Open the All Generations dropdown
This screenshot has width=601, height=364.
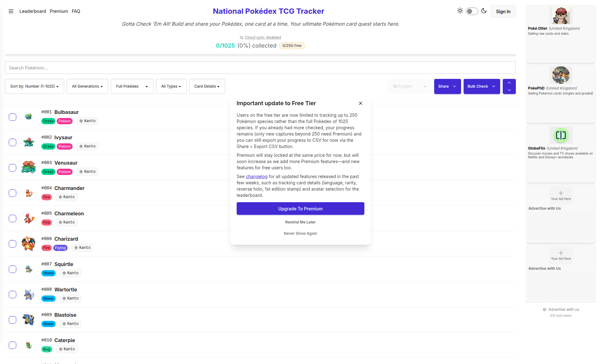tap(87, 86)
